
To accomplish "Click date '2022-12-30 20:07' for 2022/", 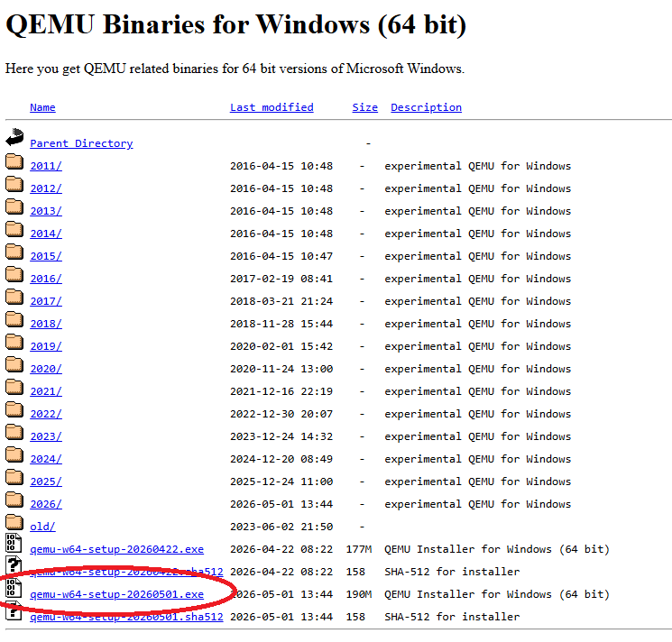I will (281, 414).
